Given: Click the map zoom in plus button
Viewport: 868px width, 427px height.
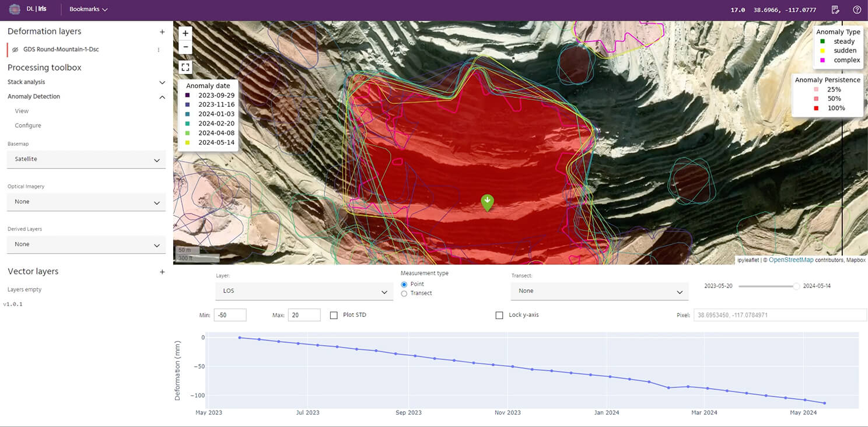Looking at the screenshot, I should tap(185, 34).
